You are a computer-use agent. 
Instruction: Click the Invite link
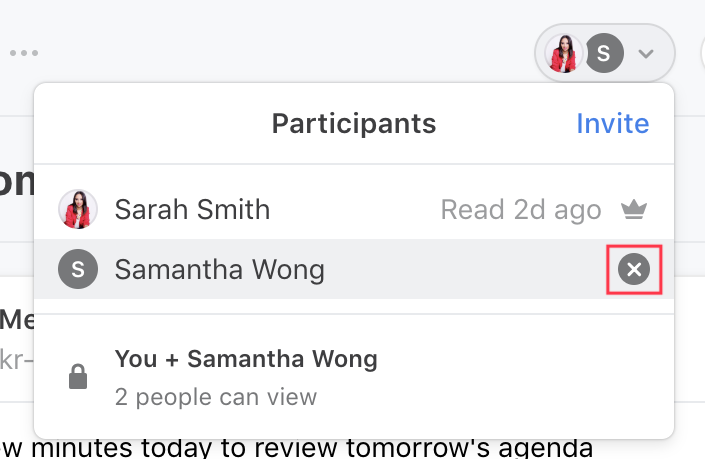click(612, 123)
